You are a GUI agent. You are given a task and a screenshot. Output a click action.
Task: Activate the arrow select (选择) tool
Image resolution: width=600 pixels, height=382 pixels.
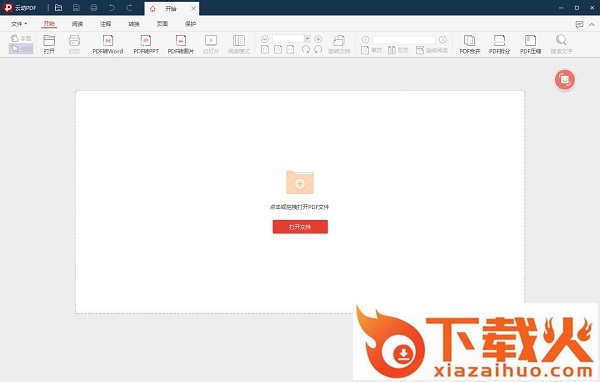pyautogui.click(x=21, y=49)
